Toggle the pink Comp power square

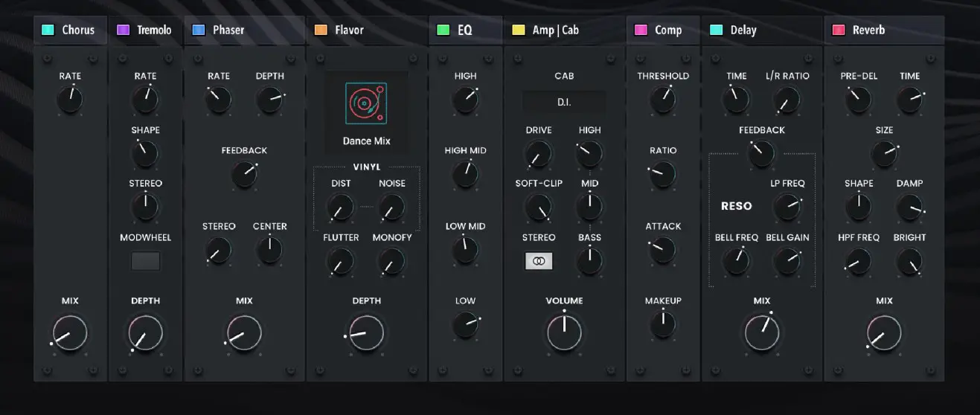641,30
